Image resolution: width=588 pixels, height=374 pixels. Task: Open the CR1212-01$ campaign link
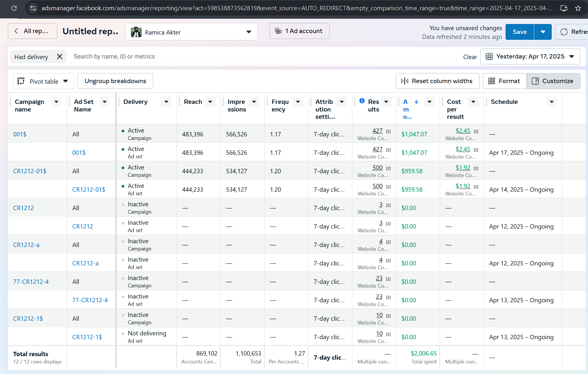[30, 171]
